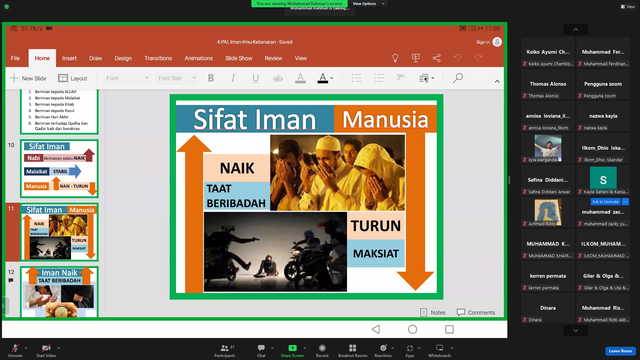Image resolution: width=640 pixels, height=360 pixels.
Task: Tap the Android recent apps square button
Action: pyautogui.click(x=449, y=329)
